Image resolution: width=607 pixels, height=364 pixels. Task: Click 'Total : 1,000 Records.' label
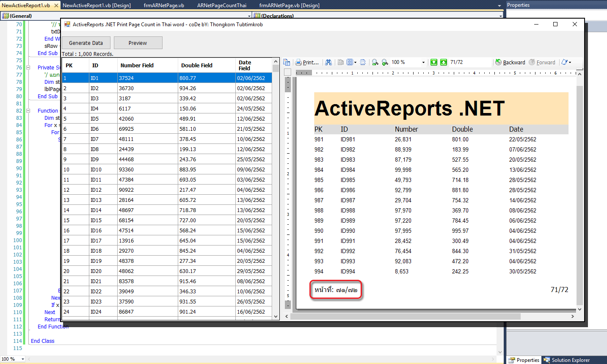[88, 54]
